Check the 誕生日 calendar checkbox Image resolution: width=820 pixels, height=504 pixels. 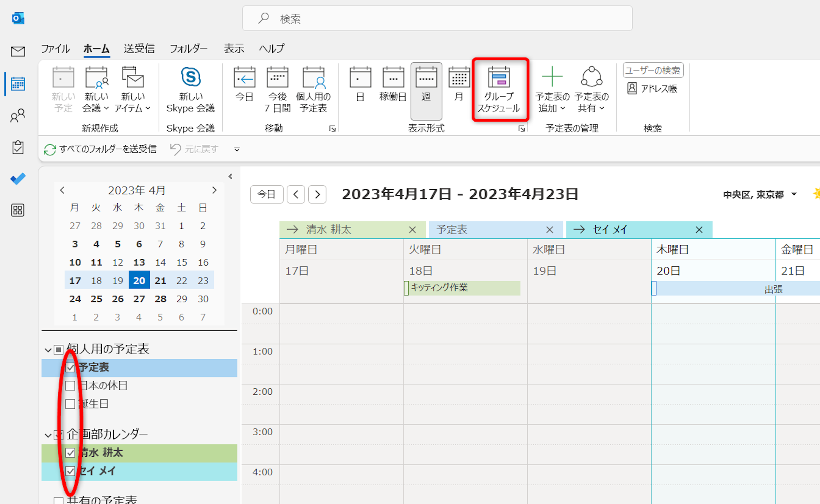(70, 404)
